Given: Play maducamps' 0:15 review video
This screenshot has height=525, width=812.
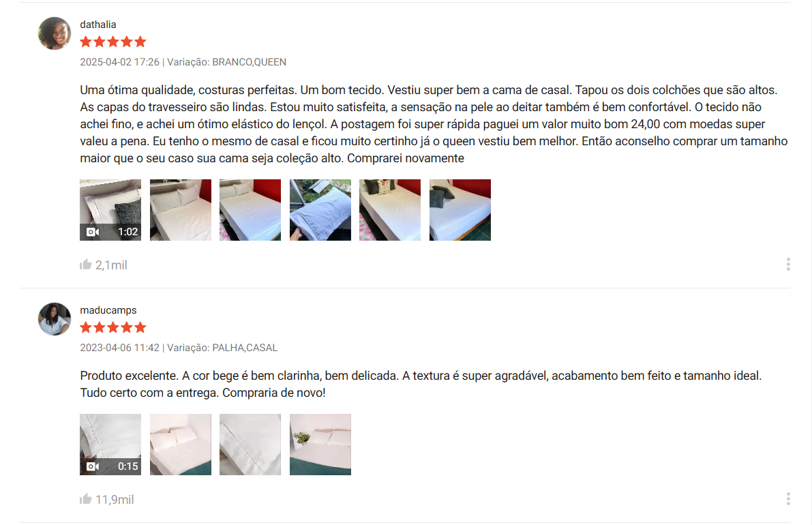Looking at the screenshot, I should pos(110,445).
